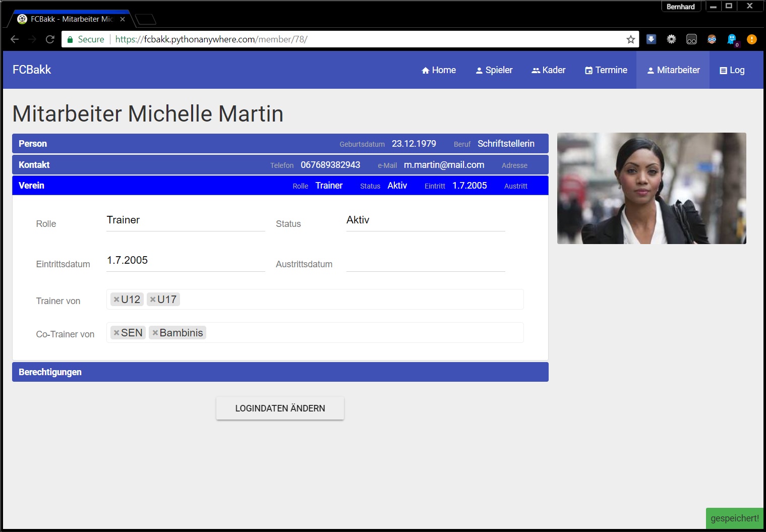Bookmark this page with the star icon
The height and width of the screenshot is (532, 766).
coord(630,39)
